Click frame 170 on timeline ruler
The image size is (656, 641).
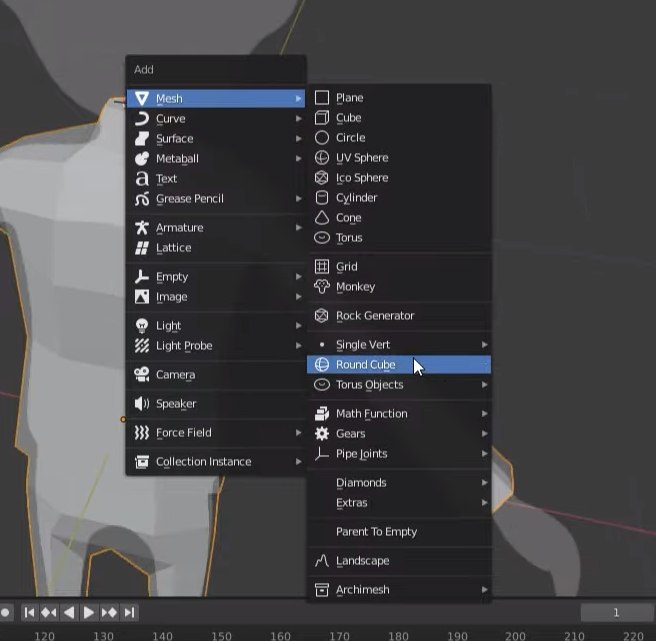pyautogui.click(x=339, y=636)
